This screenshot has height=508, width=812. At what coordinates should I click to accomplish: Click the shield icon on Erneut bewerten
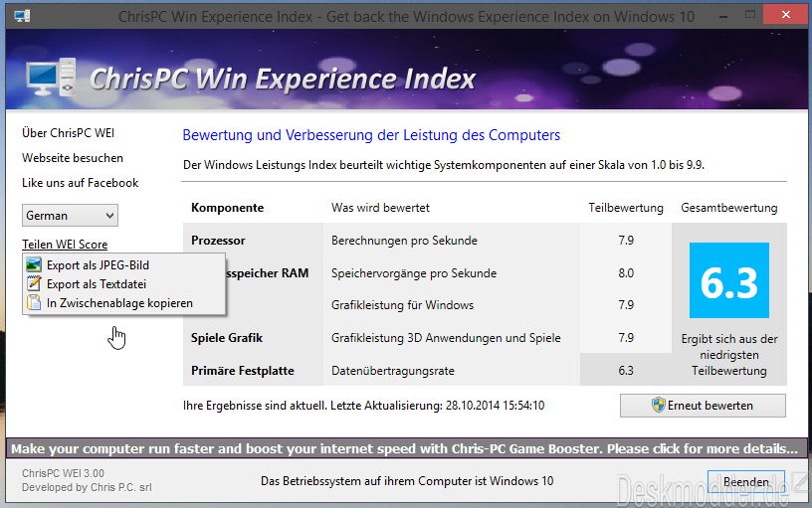658,405
